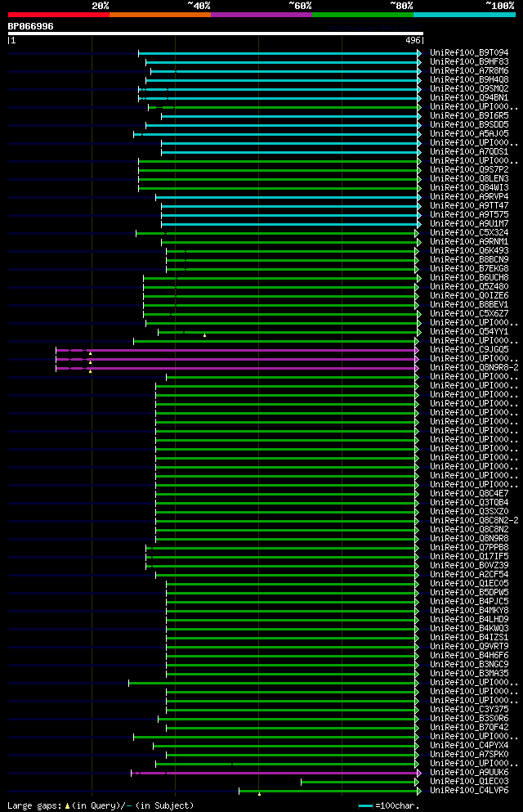Open hit UniRef100_Q6K493

(x=469, y=251)
